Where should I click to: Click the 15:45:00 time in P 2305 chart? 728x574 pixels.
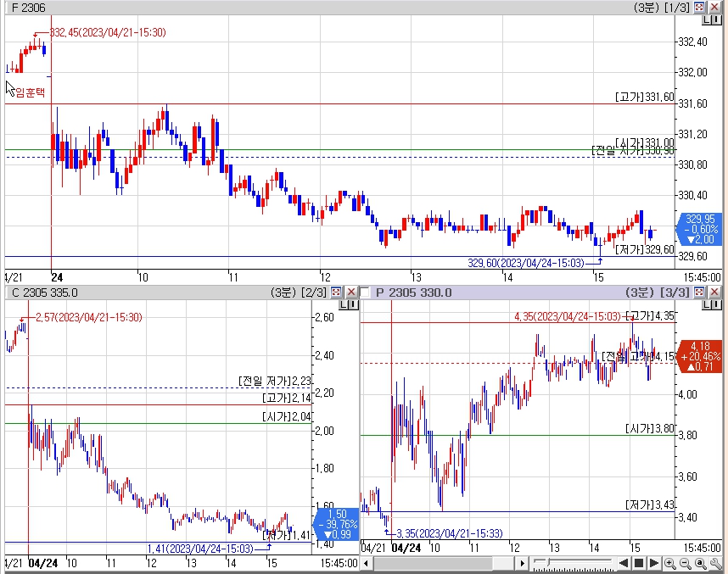coord(702,548)
